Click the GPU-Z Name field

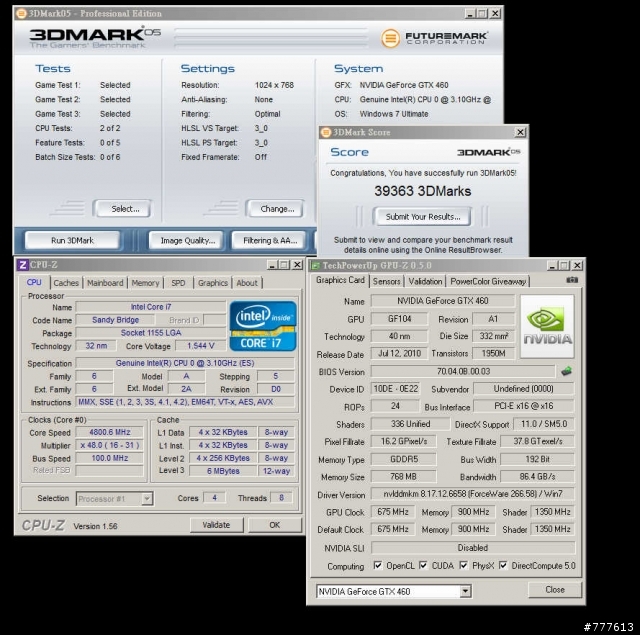442,301
